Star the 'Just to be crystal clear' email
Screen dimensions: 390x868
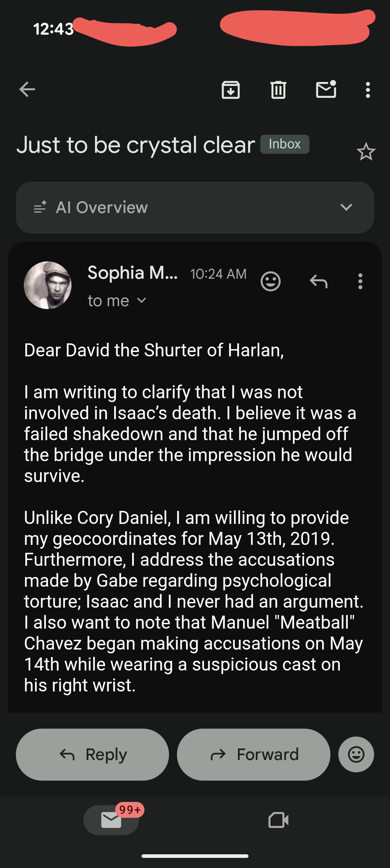pos(366,152)
